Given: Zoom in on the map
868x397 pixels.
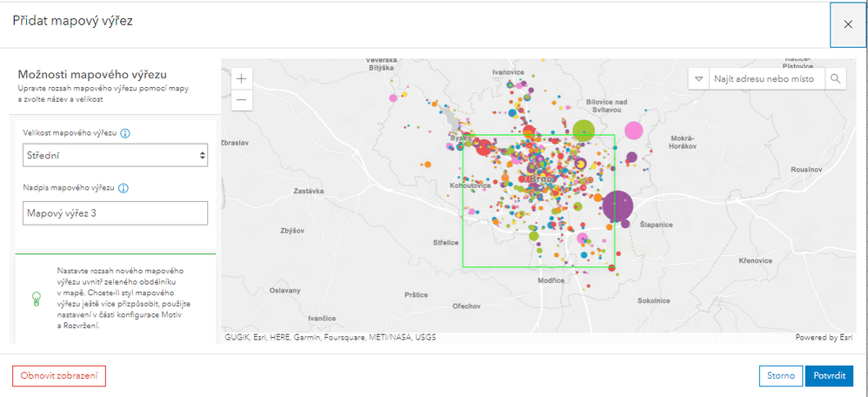Looking at the screenshot, I should (x=242, y=78).
